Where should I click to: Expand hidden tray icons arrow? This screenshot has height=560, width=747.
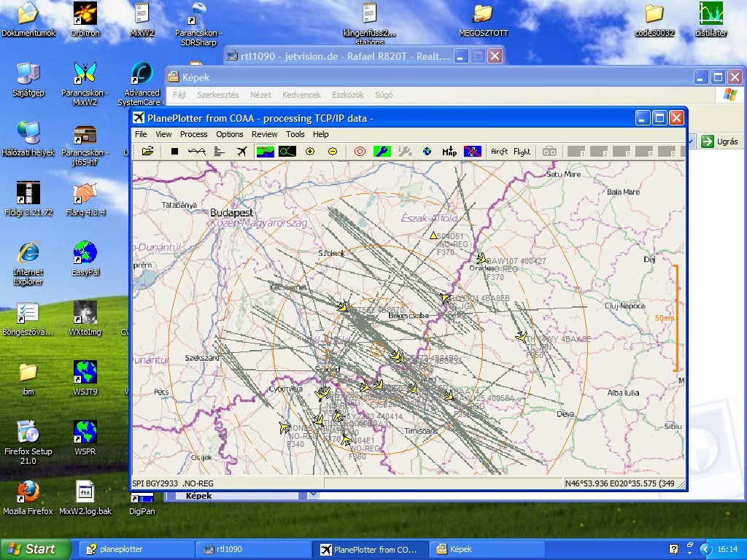point(707,549)
